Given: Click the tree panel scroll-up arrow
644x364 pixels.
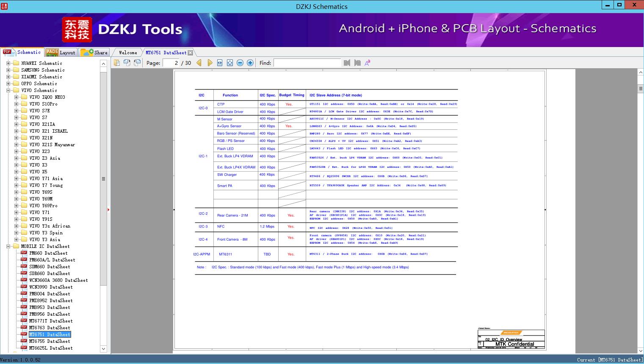Looking at the screenshot, I should coord(103,64).
